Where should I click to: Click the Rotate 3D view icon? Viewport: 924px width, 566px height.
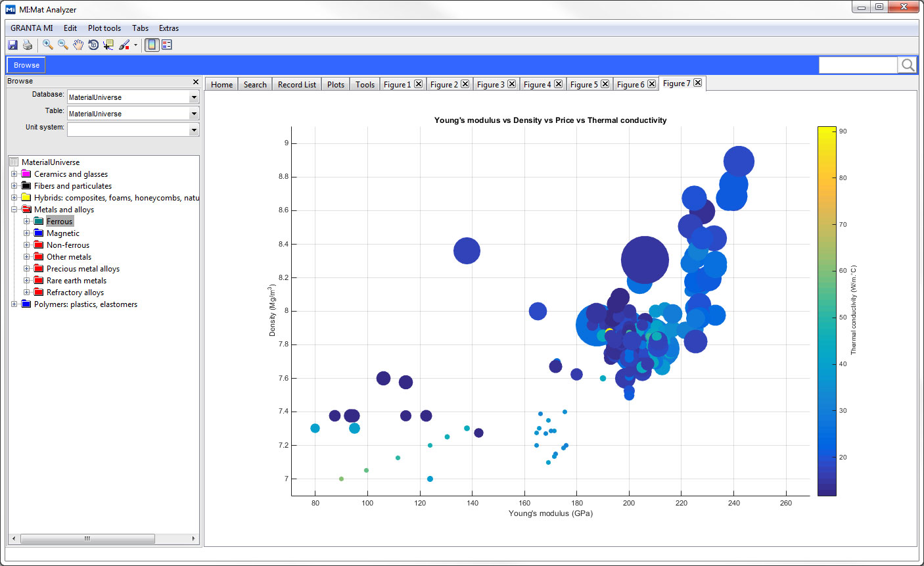tap(93, 44)
